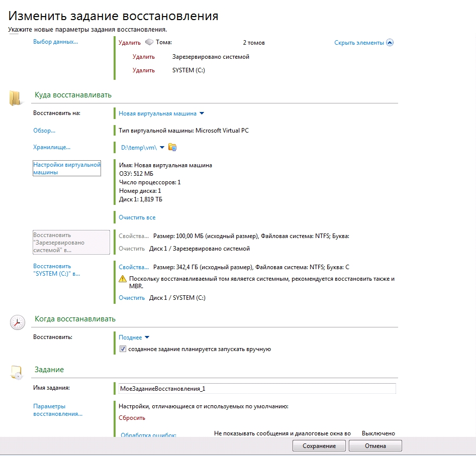476x456 pixels.
Task: Click the Отмена button
Action: coord(375,445)
